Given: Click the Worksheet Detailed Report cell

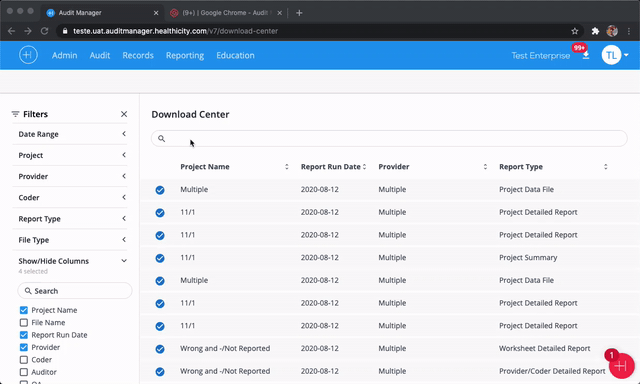Looking at the screenshot, I should pyautogui.click(x=544, y=348).
